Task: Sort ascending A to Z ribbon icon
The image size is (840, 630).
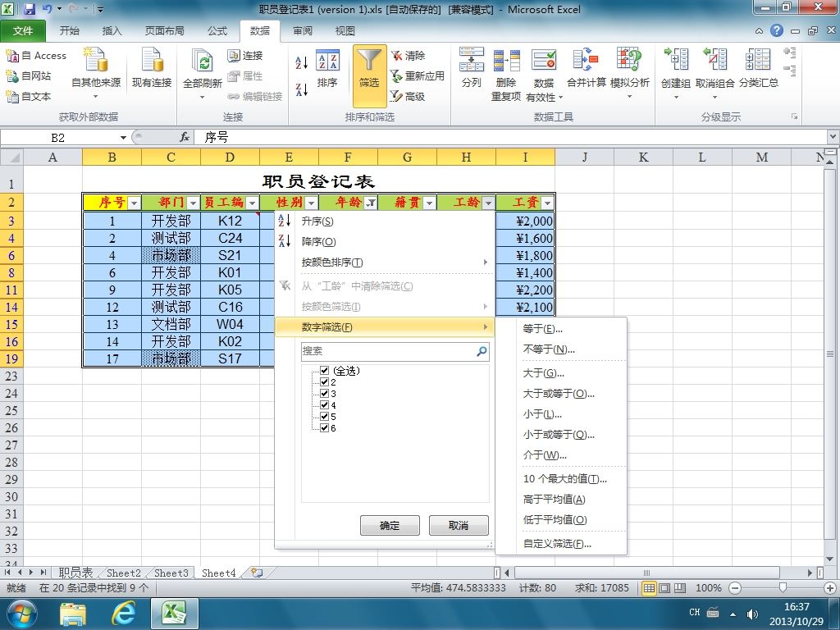Action: 302,62
